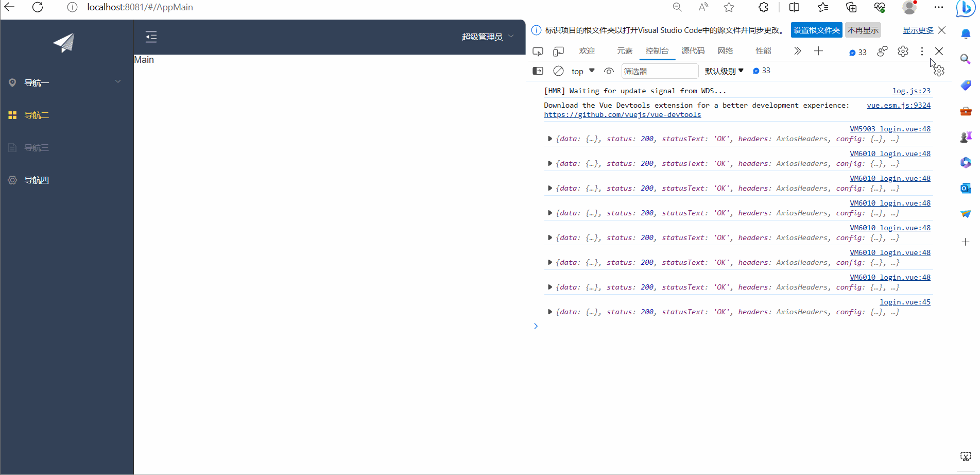Click 设置根文件夹 button

pyautogui.click(x=816, y=30)
